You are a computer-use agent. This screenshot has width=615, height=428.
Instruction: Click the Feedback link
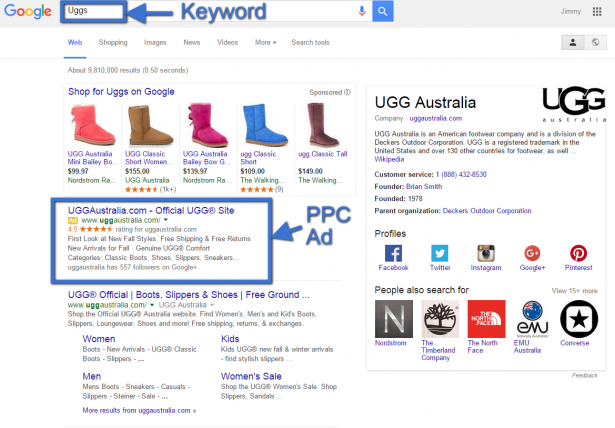[584, 376]
